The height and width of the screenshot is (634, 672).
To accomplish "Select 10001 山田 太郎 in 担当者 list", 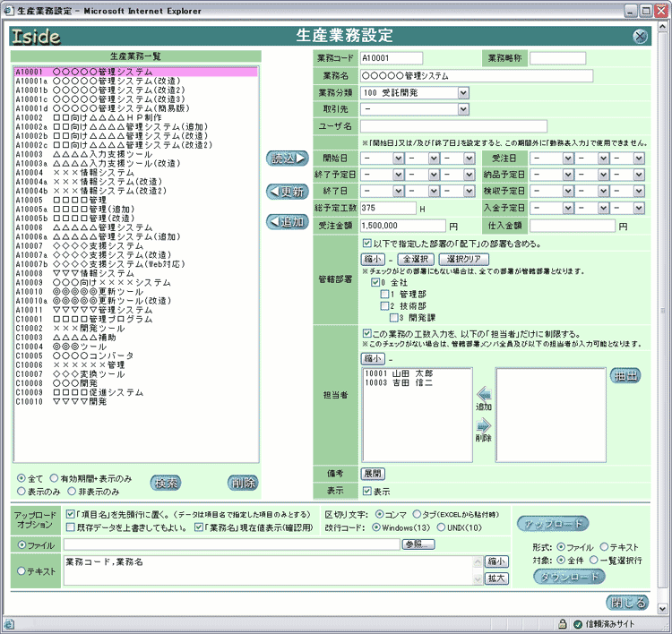I will [417, 373].
